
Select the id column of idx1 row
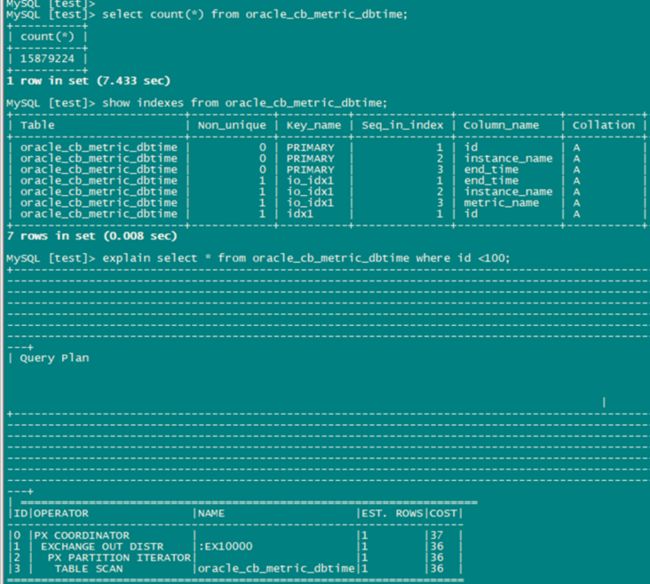[x=471, y=214]
